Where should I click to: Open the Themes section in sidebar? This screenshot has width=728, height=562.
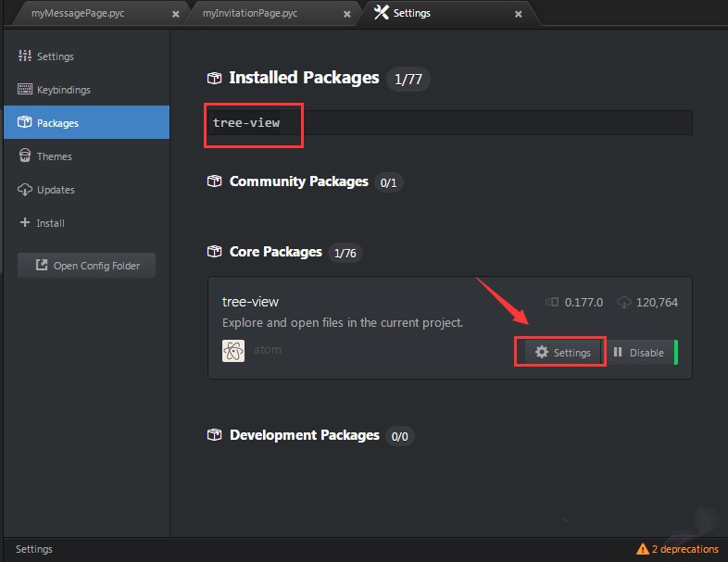click(x=54, y=156)
